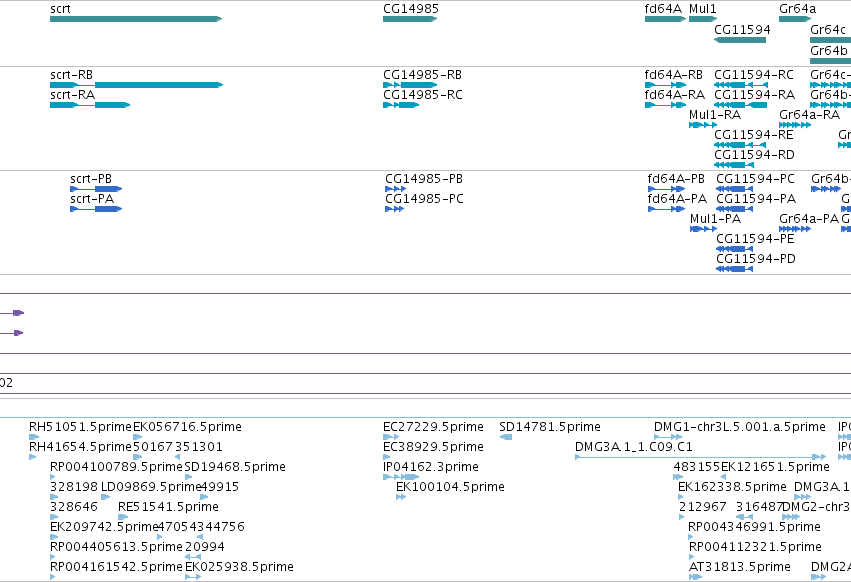Select the Gr64a gene label
This screenshot has height=582, width=851.
pos(797,9)
